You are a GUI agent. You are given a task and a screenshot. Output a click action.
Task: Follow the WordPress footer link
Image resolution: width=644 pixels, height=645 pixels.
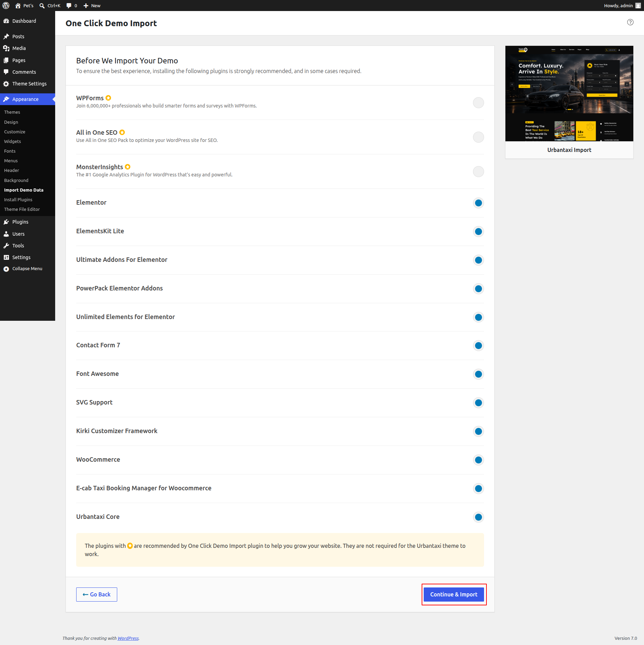coord(128,638)
